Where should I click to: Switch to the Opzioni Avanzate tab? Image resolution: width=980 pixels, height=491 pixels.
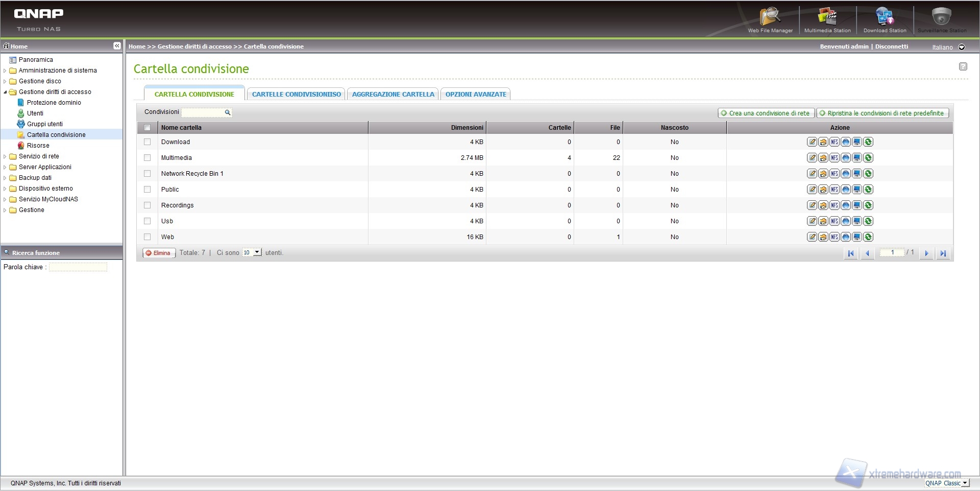point(476,95)
